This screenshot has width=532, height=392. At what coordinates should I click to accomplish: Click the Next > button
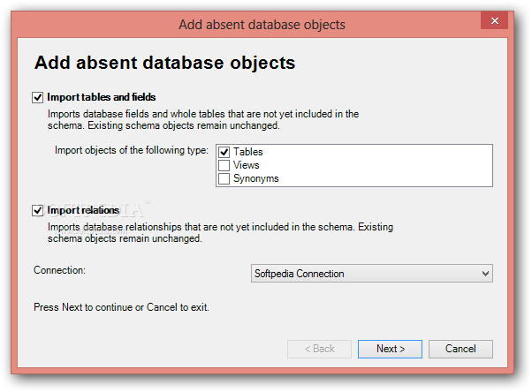point(391,349)
